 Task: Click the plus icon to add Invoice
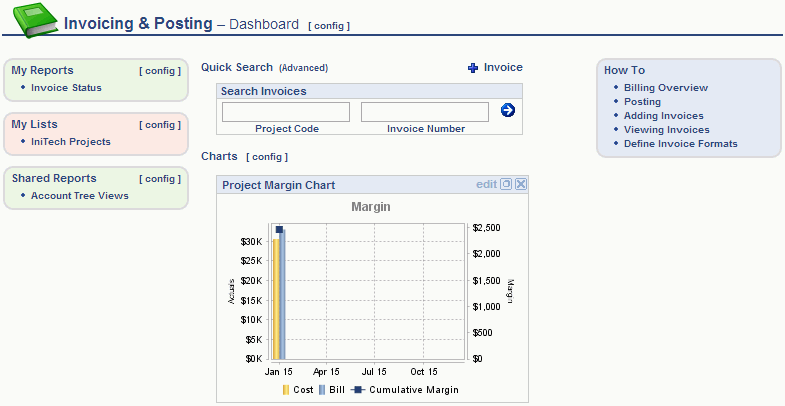click(473, 68)
